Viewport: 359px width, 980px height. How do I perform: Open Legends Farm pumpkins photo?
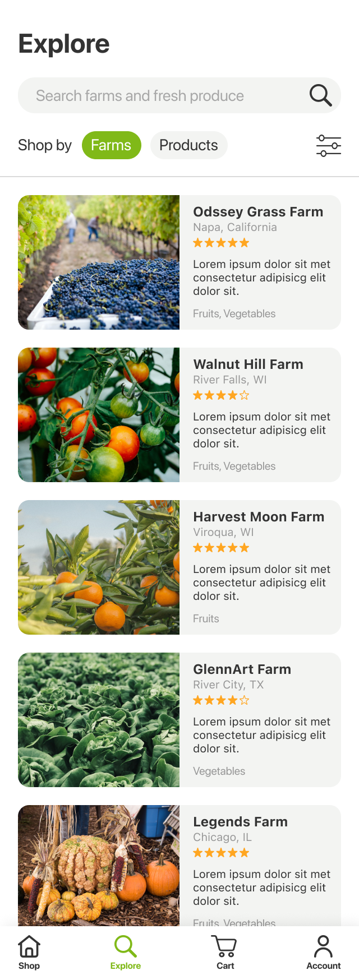pos(99,866)
